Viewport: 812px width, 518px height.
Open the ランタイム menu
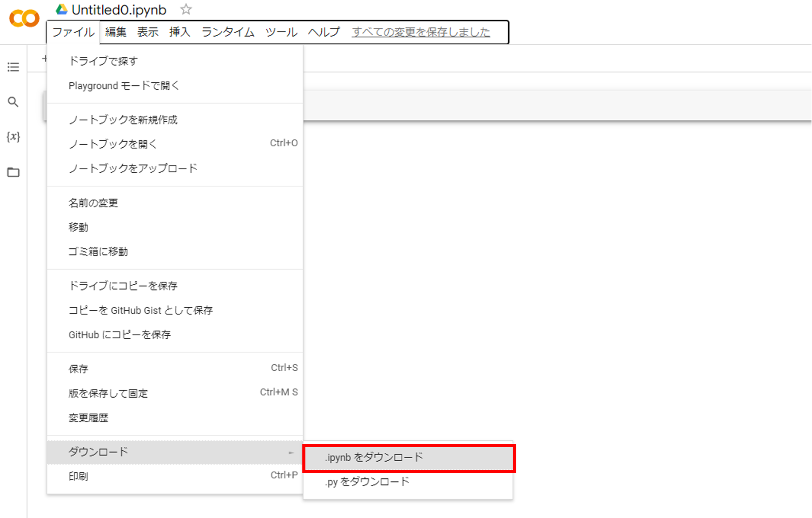coord(228,32)
